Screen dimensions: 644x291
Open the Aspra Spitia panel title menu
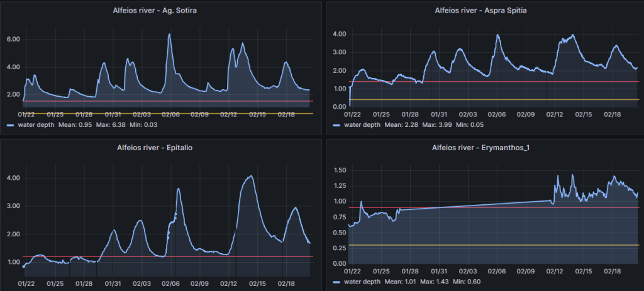coord(482,11)
